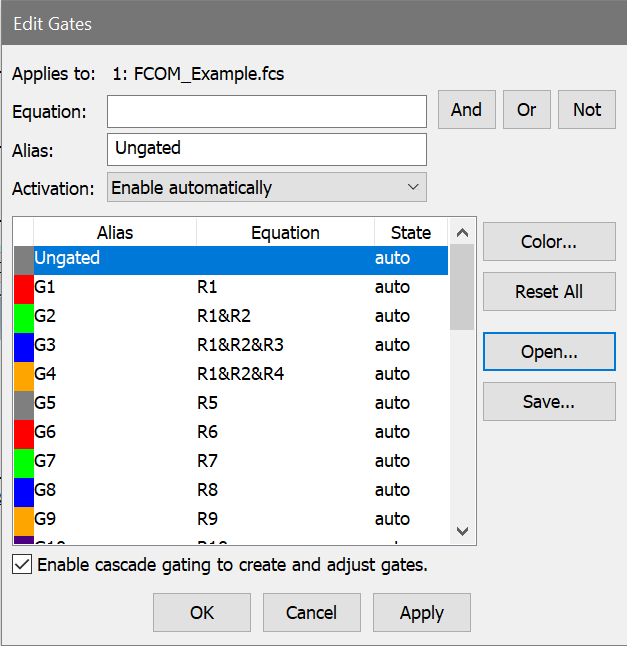The image size is (627, 646).
Task: Click the orange swatch next to G4
Action: click(23, 374)
